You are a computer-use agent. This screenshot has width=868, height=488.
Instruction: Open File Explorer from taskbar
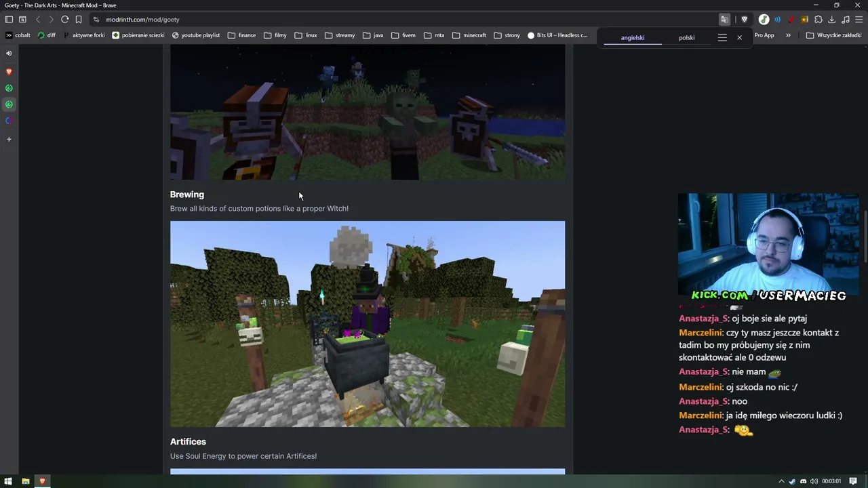pos(25,481)
